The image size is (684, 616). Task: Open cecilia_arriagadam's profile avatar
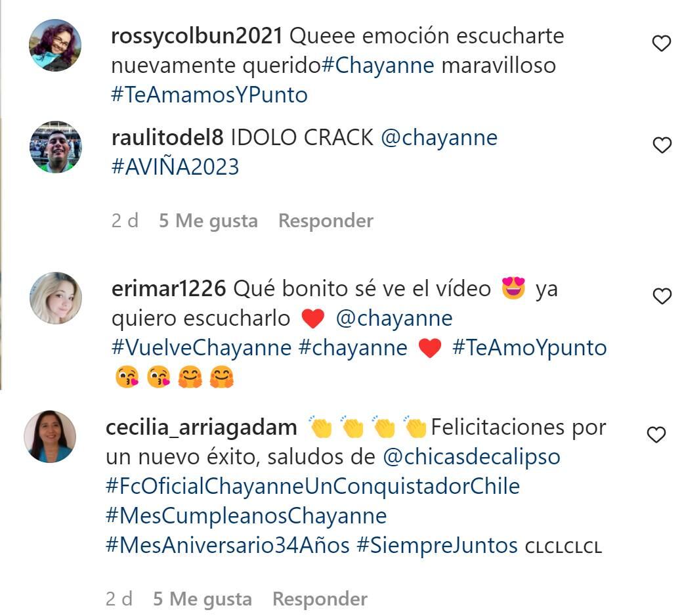click(x=50, y=436)
